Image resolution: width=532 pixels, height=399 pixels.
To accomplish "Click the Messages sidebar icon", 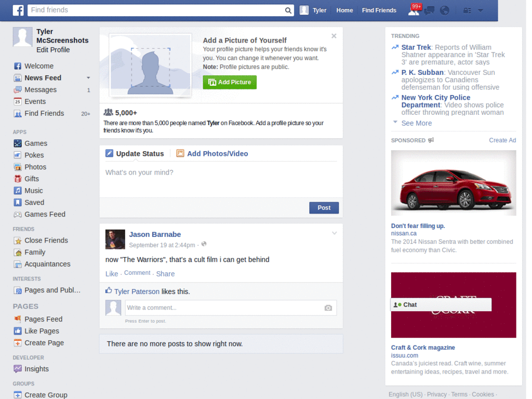I will pos(18,89).
